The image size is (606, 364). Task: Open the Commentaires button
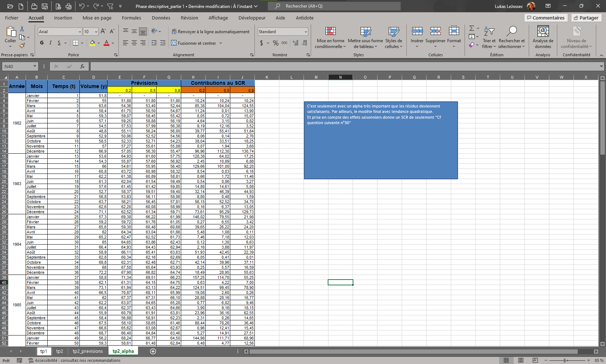click(x=546, y=18)
